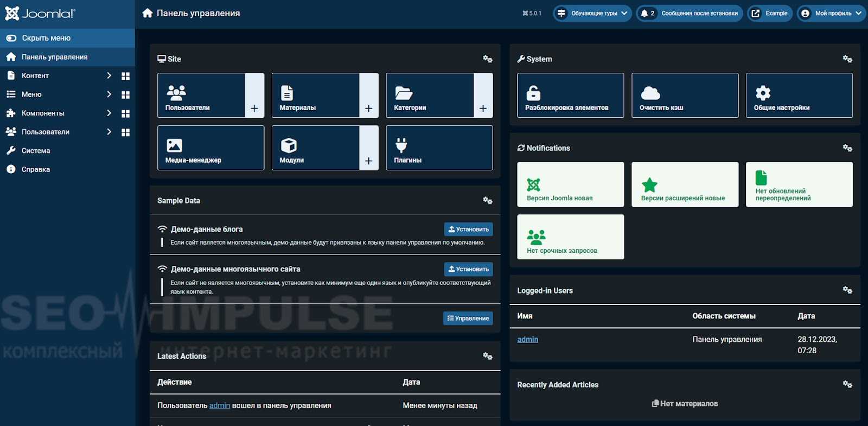Open Справка in the sidebar menu

pos(36,169)
